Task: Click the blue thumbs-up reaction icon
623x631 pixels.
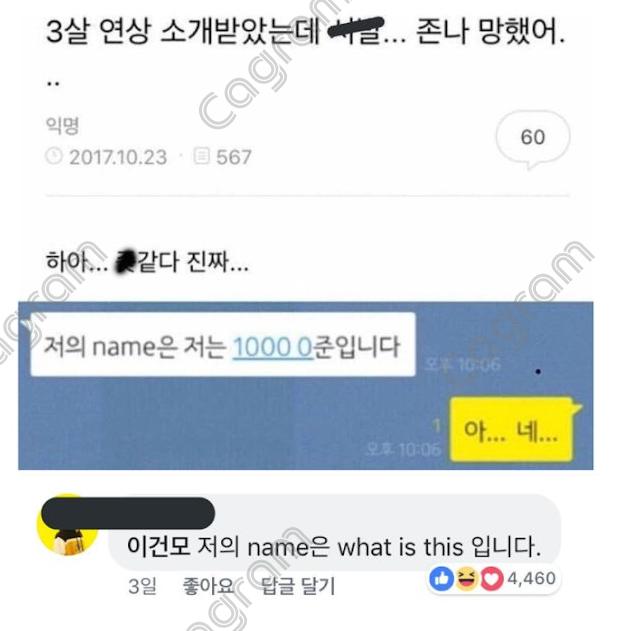Action: (x=441, y=579)
